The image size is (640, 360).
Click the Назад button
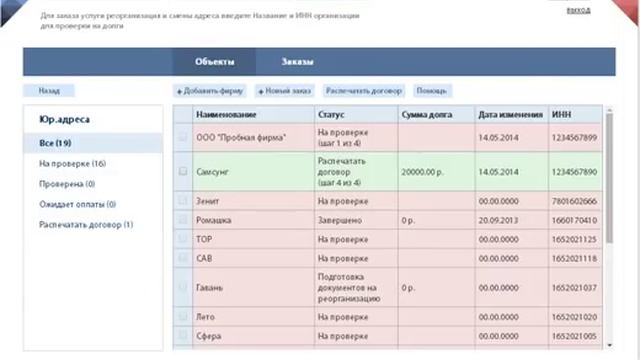tap(49, 91)
